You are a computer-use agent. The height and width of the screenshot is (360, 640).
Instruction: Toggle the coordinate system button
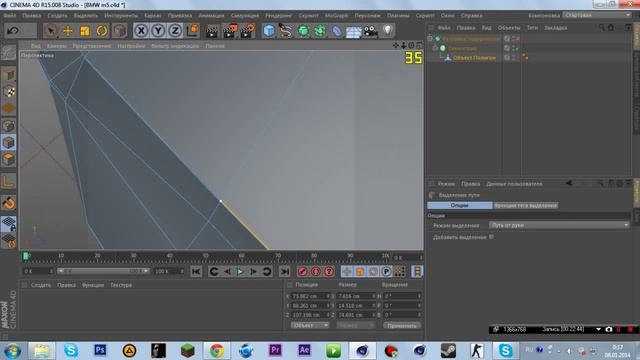coord(192,31)
